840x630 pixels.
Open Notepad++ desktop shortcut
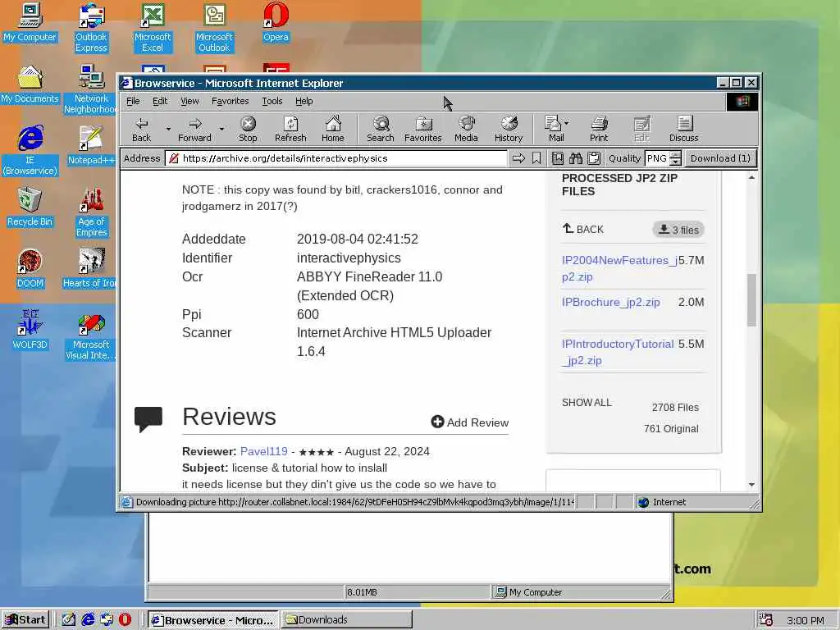click(91, 145)
